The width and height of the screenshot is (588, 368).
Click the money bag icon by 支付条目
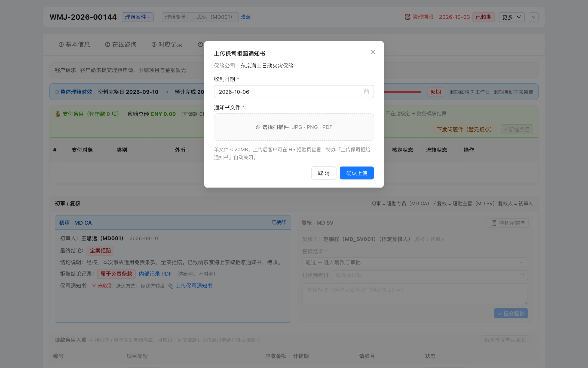point(57,114)
